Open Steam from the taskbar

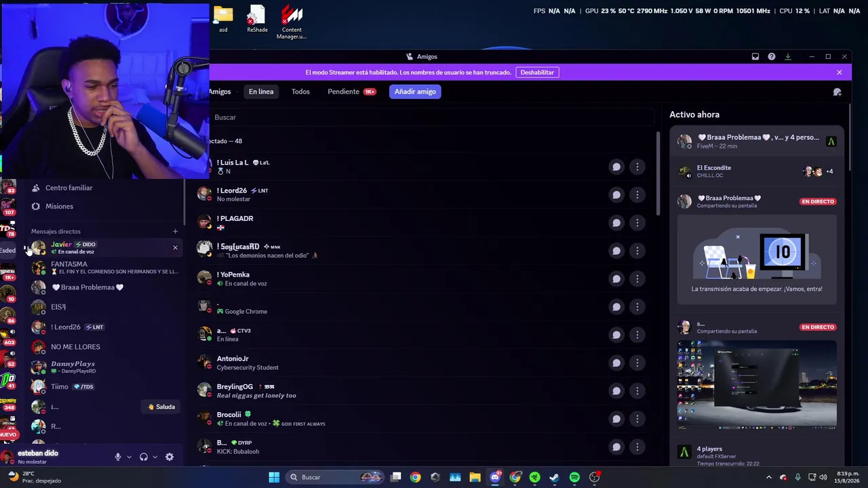click(x=554, y=477)
